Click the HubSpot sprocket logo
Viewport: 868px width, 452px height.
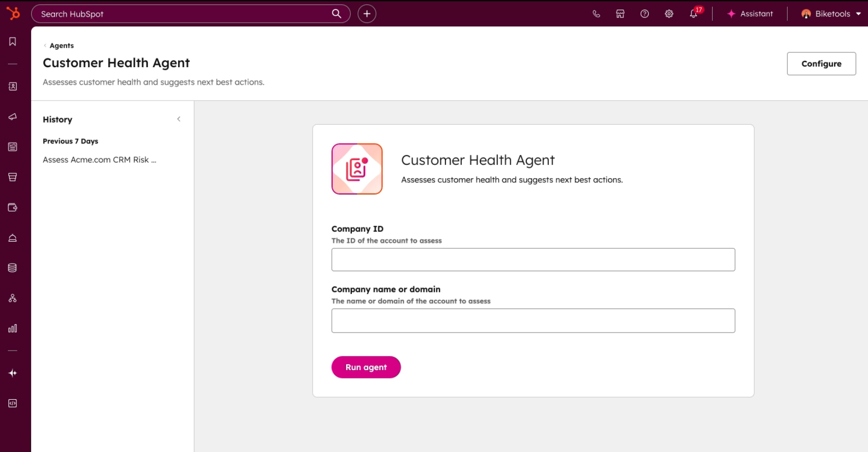click(x=13, y=13)
